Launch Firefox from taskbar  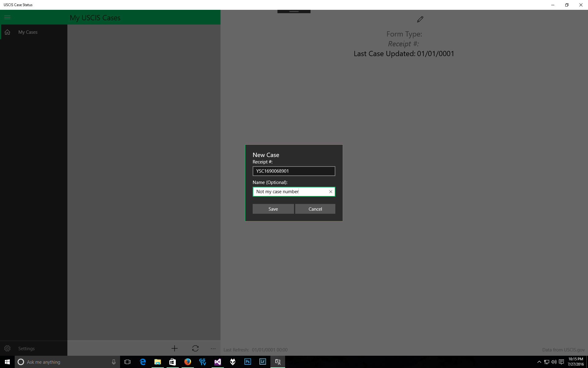coord(188,362)
